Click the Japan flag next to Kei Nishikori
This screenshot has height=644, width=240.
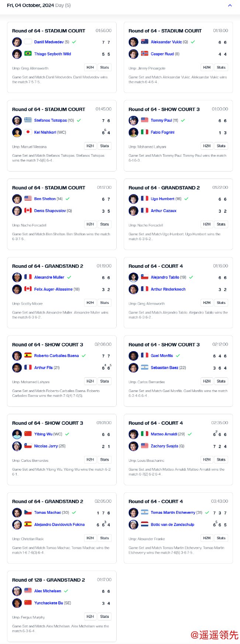click(28, 132)
